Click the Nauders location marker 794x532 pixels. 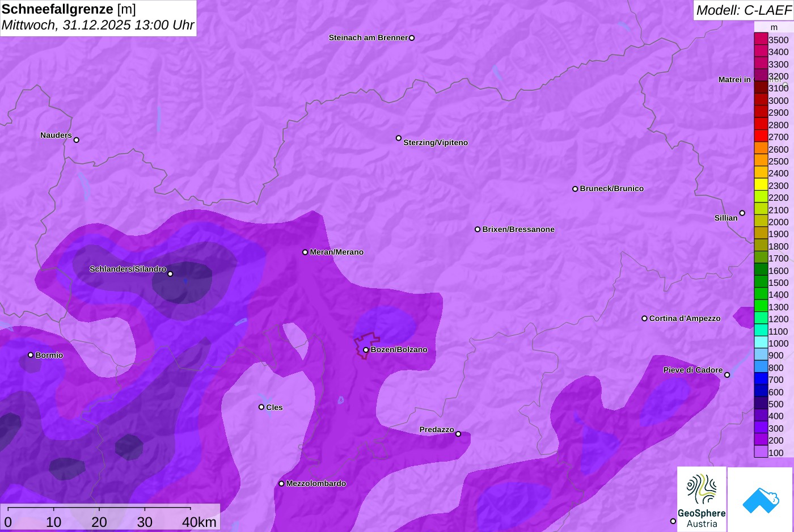[x=77, y=140]
